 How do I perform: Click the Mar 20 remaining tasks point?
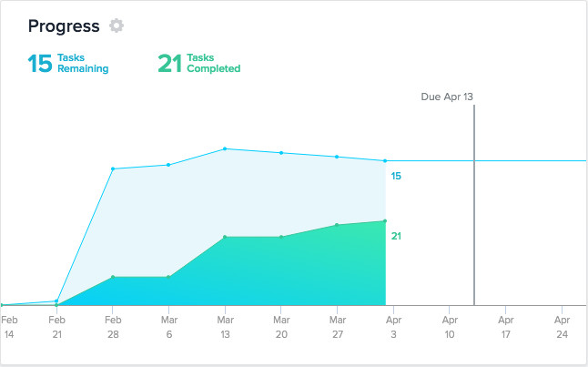pos(281,152)
